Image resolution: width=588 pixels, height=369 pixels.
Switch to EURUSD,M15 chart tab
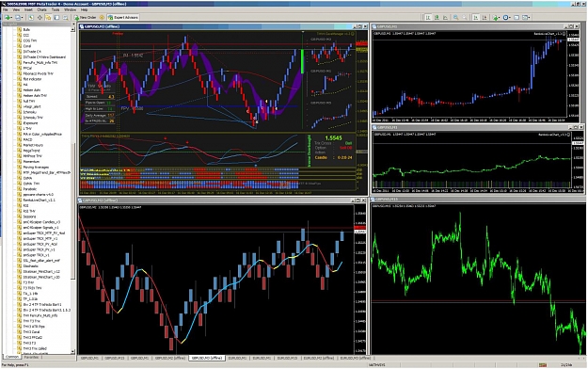[287, 359]
